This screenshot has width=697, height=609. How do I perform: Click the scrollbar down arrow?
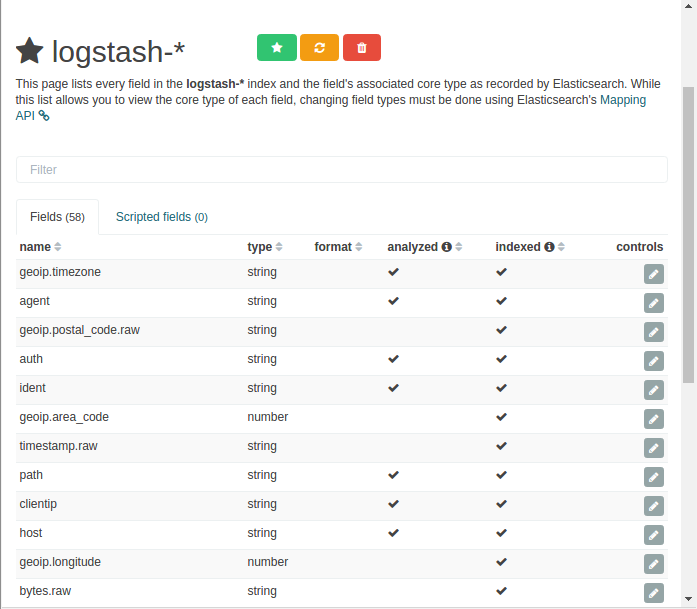click(x=688, y=599)
